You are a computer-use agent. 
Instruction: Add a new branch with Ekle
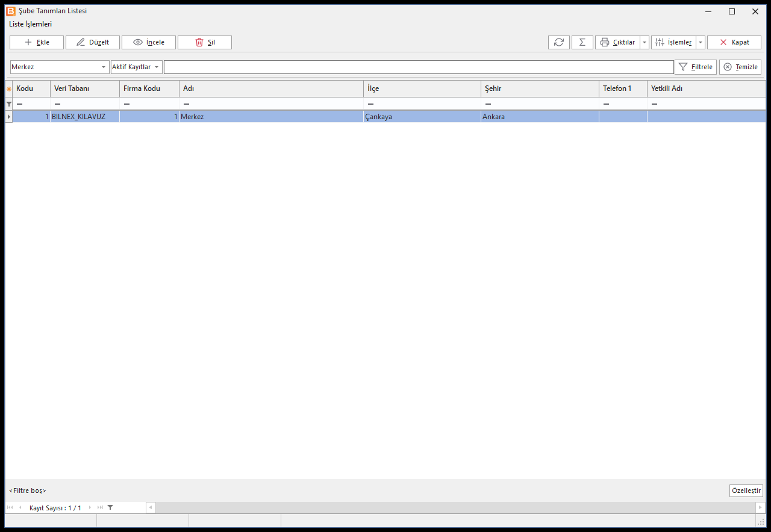click(37, 42)
